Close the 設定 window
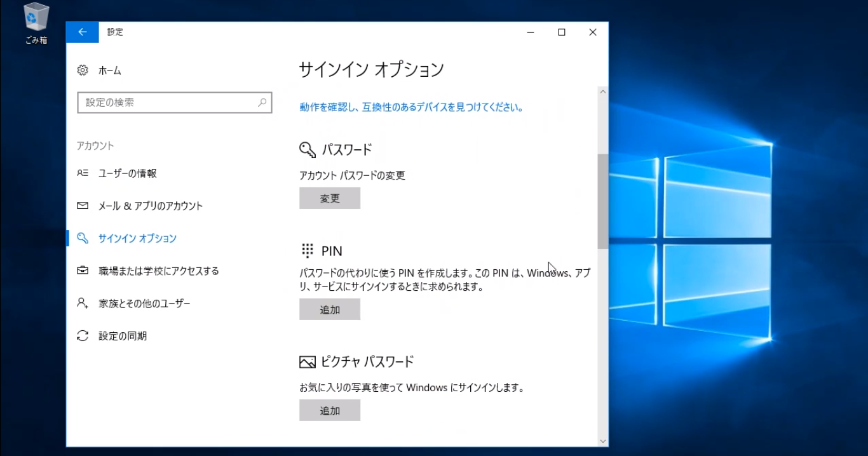The width and height of the screenshot is (868, 456). (x=593, y=32)
